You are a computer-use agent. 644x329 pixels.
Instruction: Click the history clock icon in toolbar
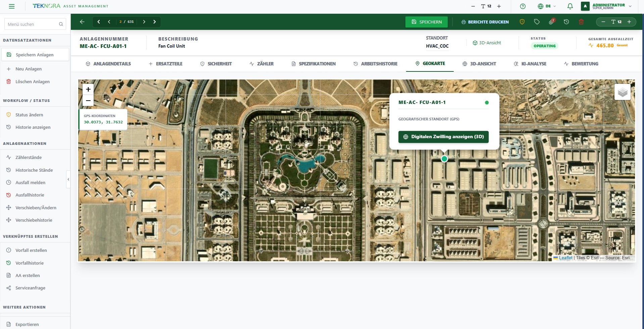point(566,22)
